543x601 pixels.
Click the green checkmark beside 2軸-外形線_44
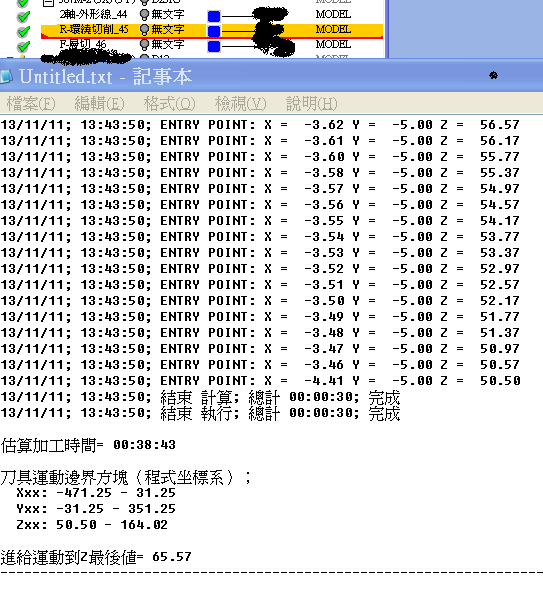point(23,16)
